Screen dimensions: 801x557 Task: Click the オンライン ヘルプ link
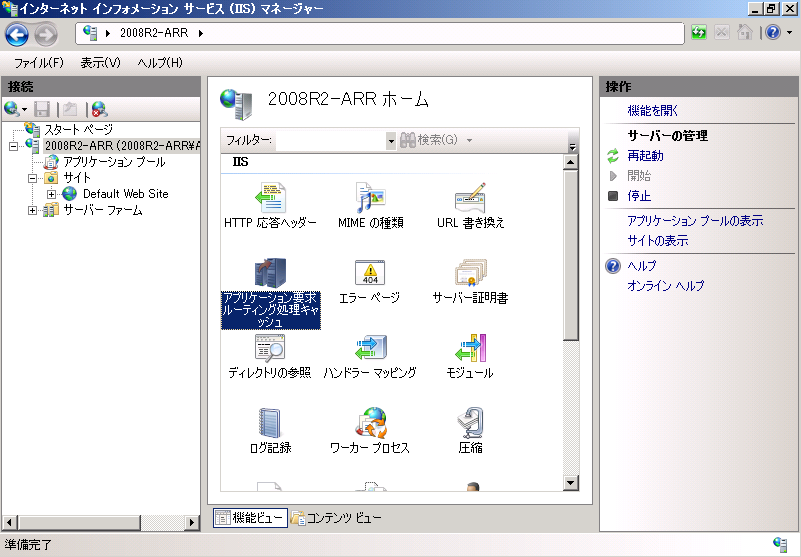(x=666, y=286)
